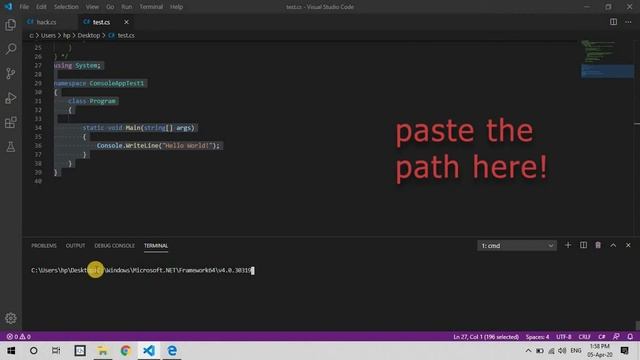
Task: Close the terminal panel
Action: point(628,245)
